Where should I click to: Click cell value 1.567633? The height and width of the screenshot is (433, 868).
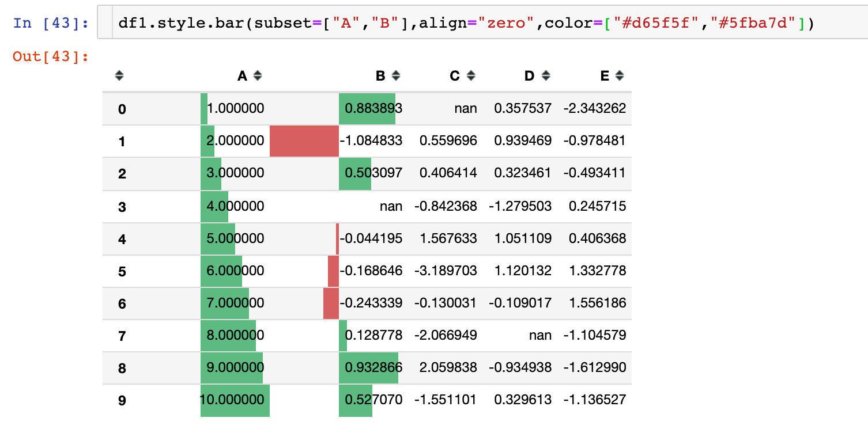point(448,238)
